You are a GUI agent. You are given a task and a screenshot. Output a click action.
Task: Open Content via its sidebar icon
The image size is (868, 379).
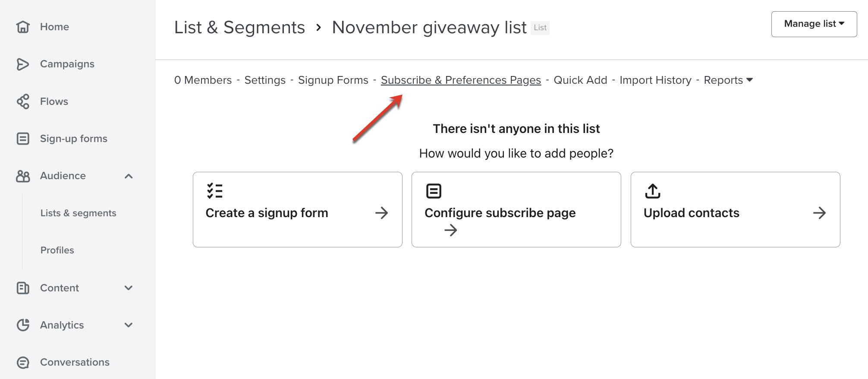[x=22, y=287]
